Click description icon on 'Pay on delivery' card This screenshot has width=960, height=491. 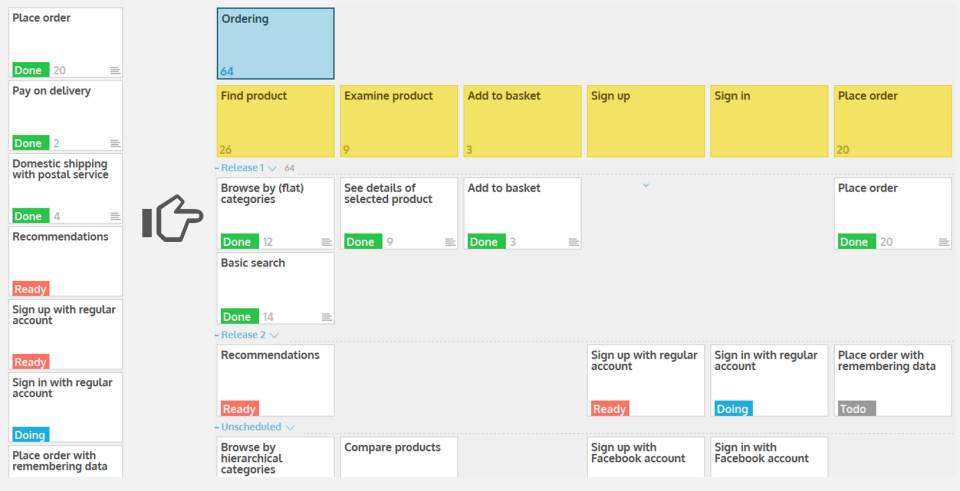[x=115, y=143]
